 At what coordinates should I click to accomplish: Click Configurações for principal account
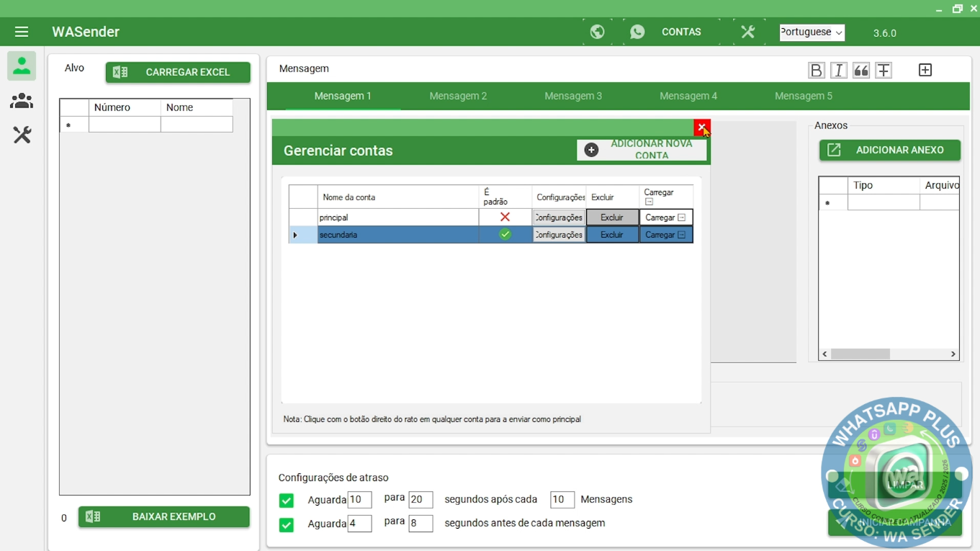[559, 218]
